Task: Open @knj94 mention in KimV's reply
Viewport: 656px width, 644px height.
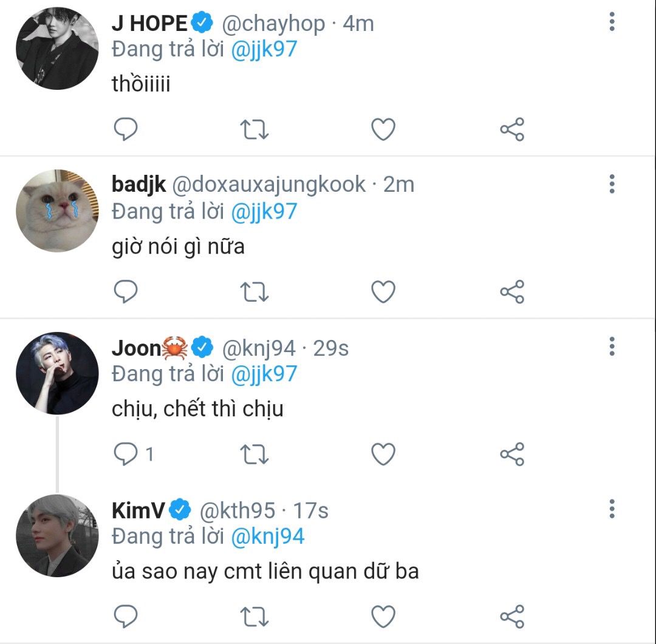Action: [268, 536]
